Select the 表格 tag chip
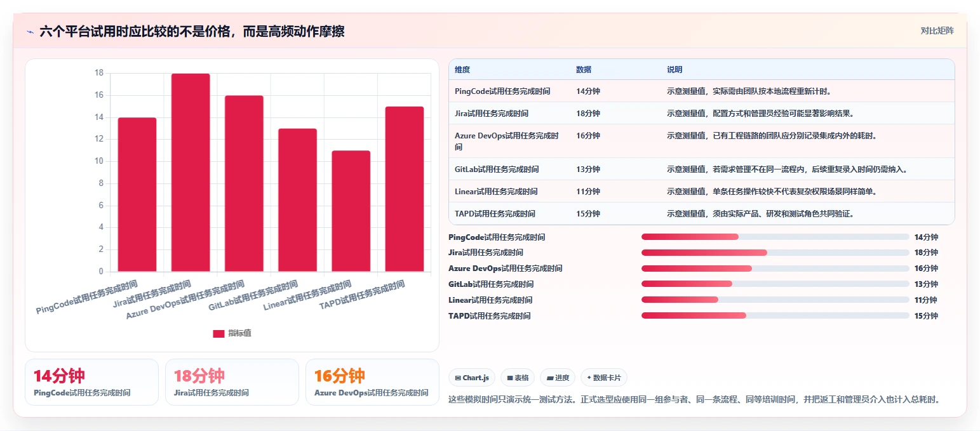 (518, 378)
